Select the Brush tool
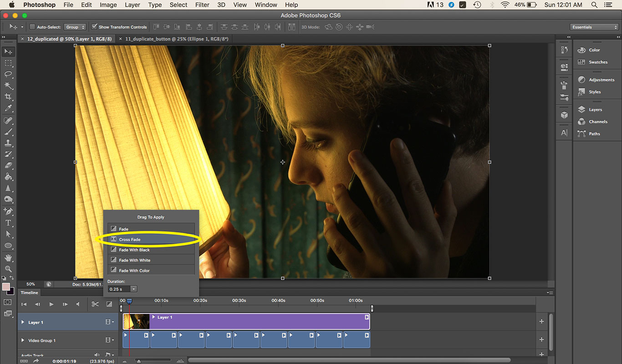This screenshot has width=622, height=364. pyautogui.click(x=8, y=131)
